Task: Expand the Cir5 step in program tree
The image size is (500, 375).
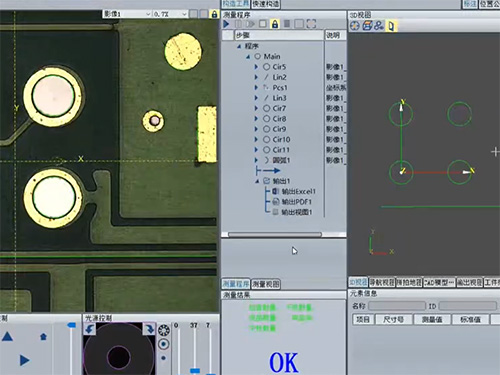Action: (256, 67)
